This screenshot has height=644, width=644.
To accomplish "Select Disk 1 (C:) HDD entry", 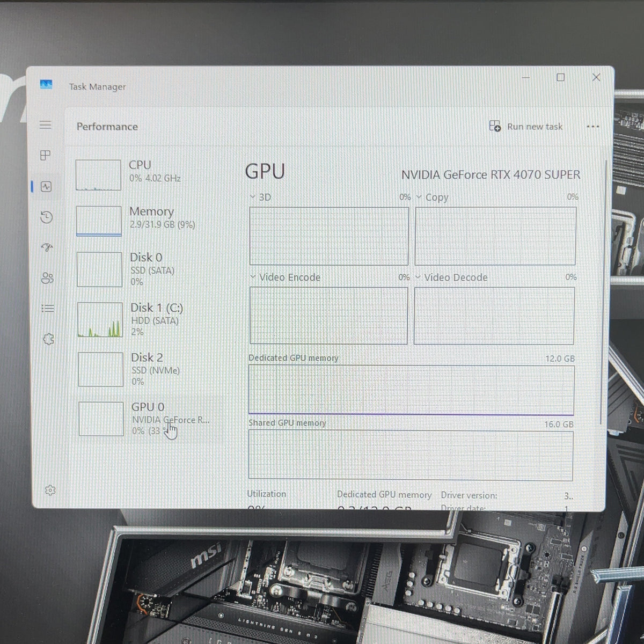I will click(150, 319).
